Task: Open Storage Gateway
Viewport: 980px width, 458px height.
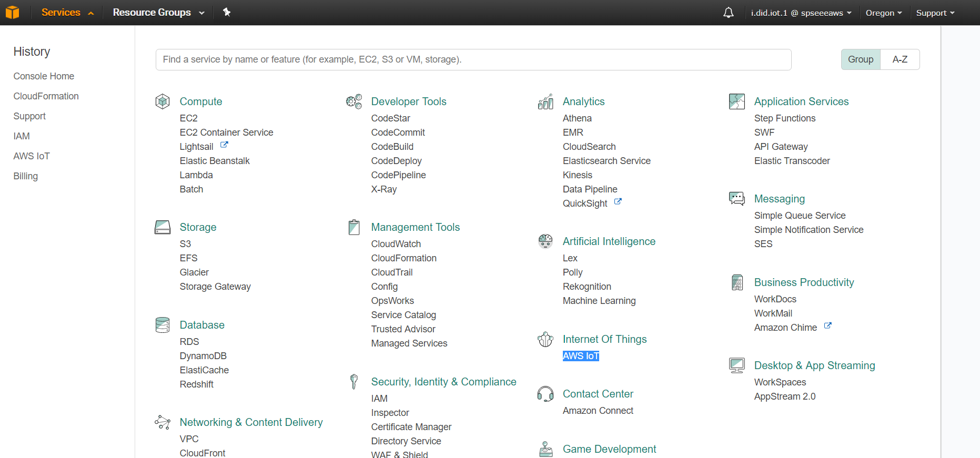Action: [215, 287]
